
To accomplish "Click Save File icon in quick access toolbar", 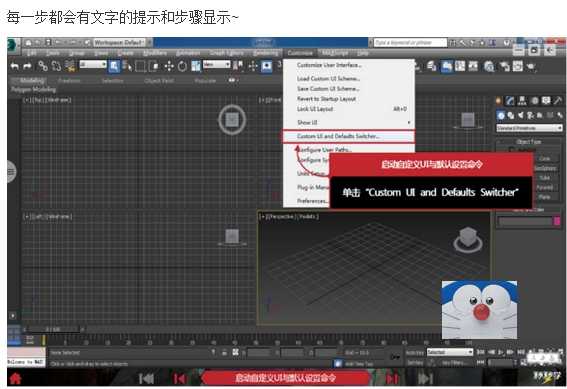I will tap(48, 42).
